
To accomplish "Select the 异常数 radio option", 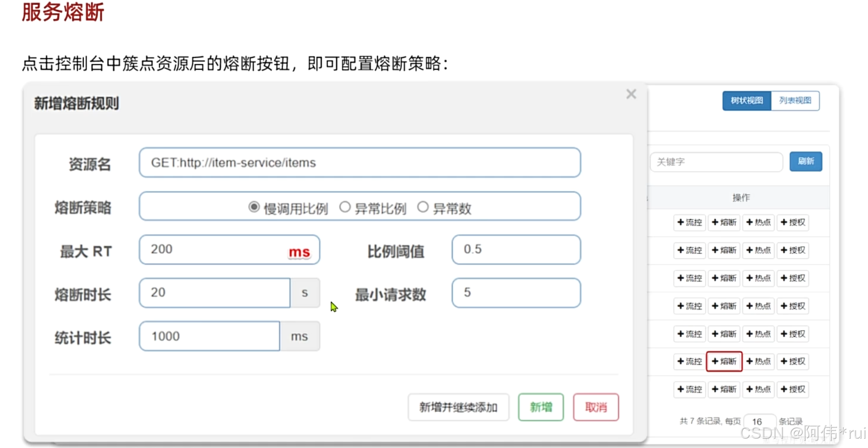I will click(x=423, y=207).
